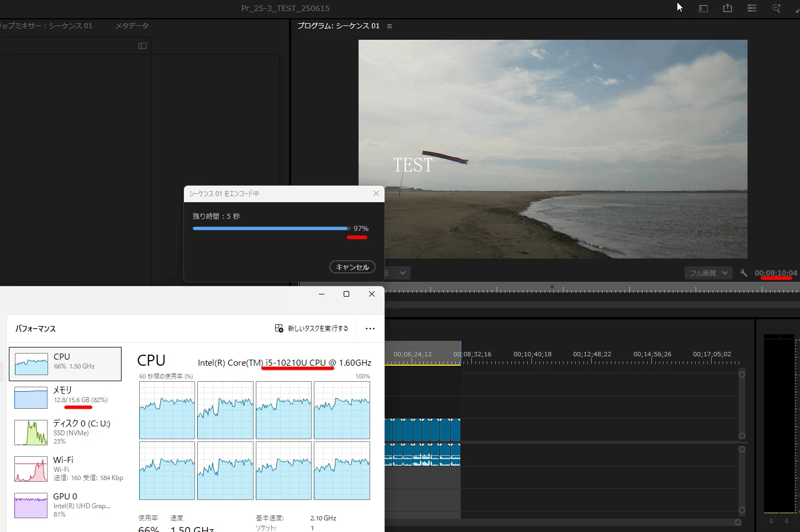The image size is (800, 532).
Task: Open the program monitor panel menu icon
Action: pyautogui.click(x=390, y=26)
